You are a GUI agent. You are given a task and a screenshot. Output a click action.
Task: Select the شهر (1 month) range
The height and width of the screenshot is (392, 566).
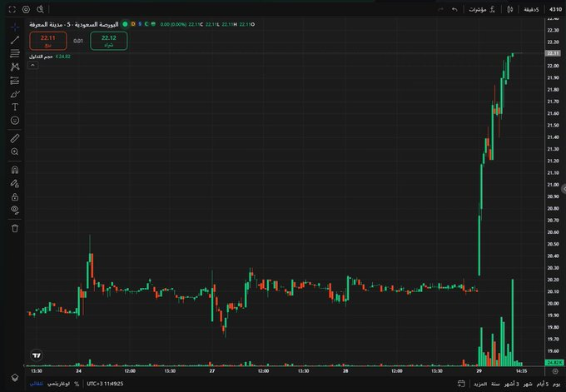pyautogui.click(x=528, y=384)
